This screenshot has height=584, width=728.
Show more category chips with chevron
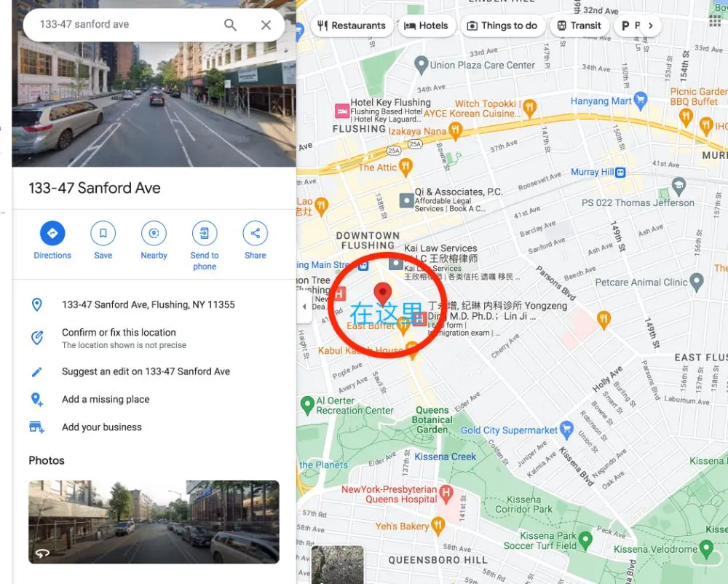(x=651, y=25)
